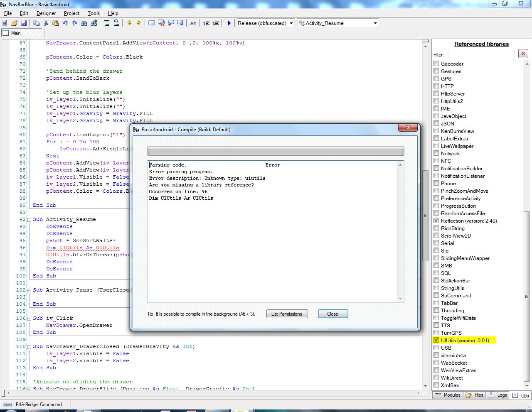Click the libraries Filter text field

[x=481, y=54]
